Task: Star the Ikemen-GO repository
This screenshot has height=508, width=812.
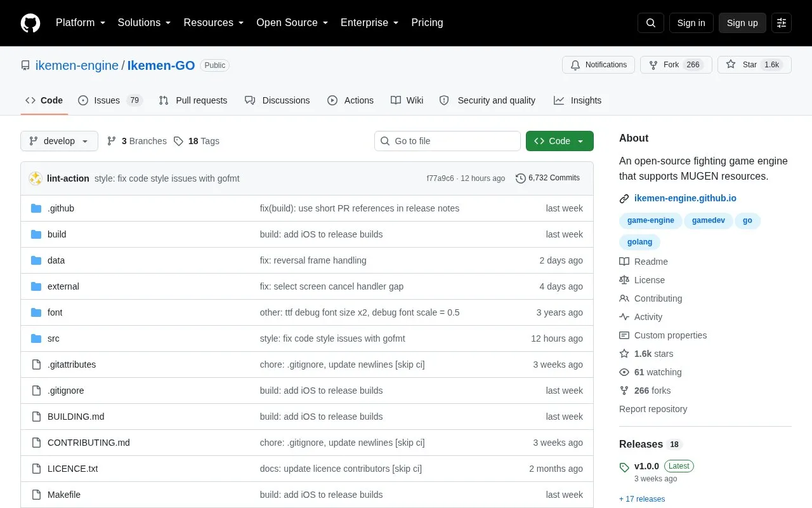Action: [754, 65]
